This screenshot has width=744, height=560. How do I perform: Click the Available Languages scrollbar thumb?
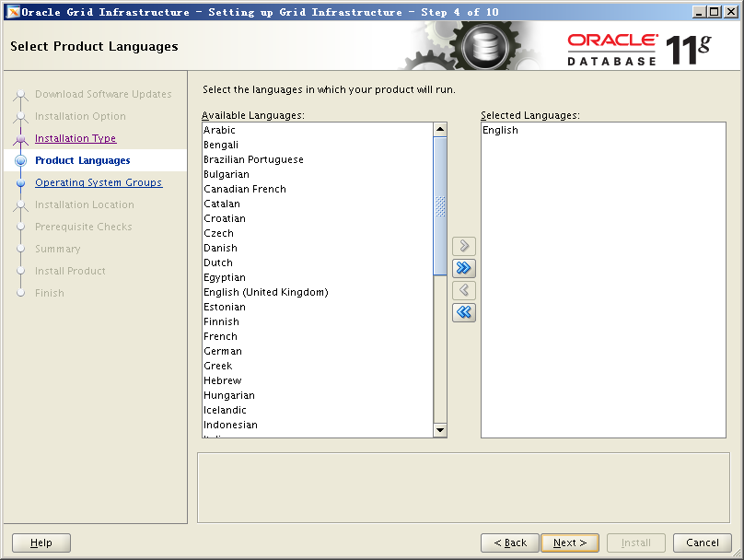pos(440,204)
